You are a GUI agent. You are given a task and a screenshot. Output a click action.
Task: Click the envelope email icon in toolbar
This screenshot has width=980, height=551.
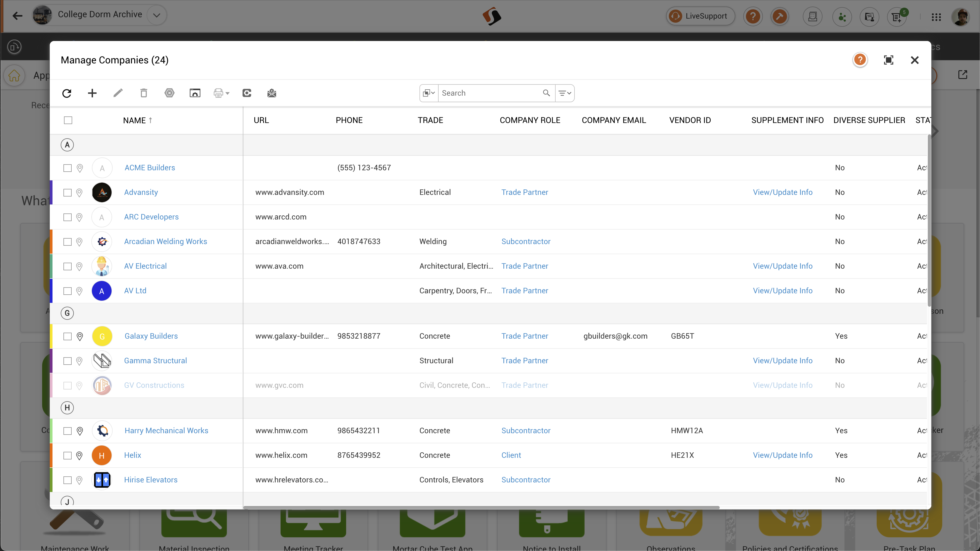tap(272, 93)
